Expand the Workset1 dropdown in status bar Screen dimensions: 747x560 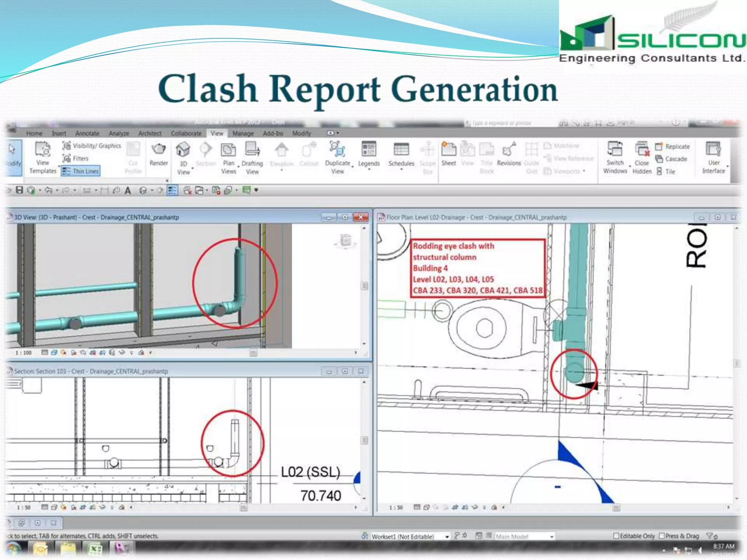447,537
